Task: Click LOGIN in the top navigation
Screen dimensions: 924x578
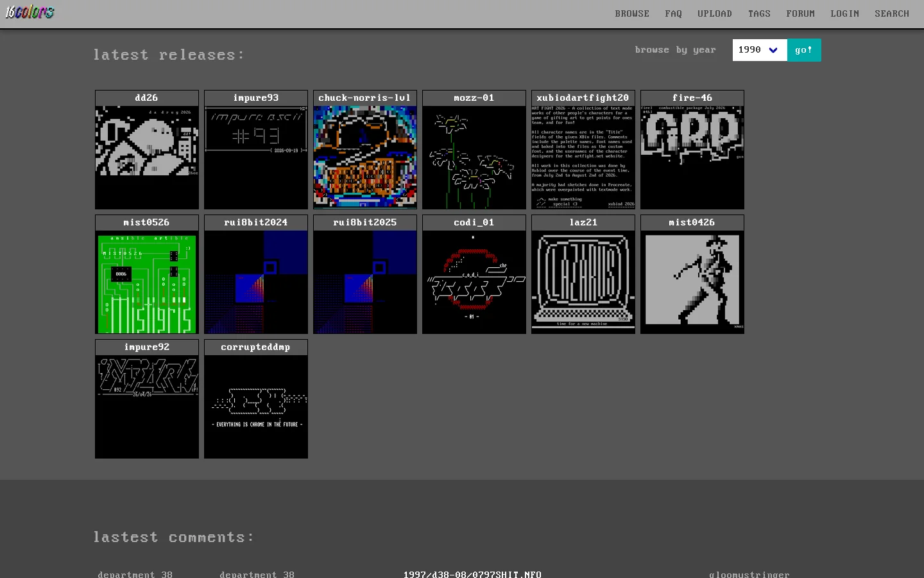Action: [x=844, y=13]
